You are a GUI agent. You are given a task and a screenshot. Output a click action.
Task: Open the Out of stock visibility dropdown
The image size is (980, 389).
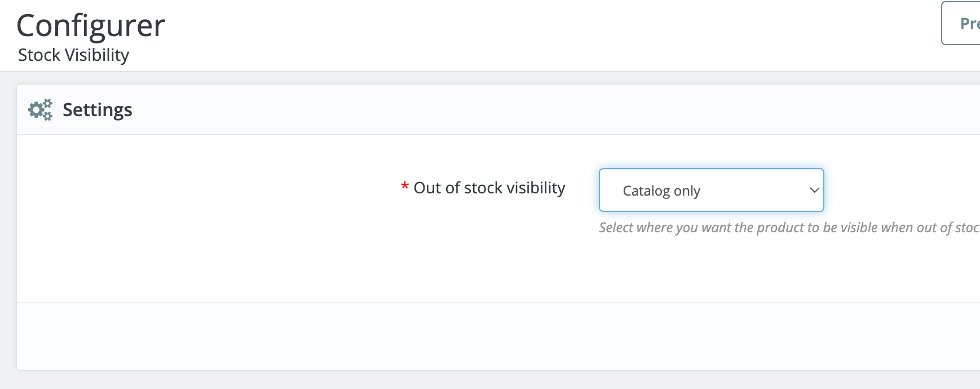[710, 191]
